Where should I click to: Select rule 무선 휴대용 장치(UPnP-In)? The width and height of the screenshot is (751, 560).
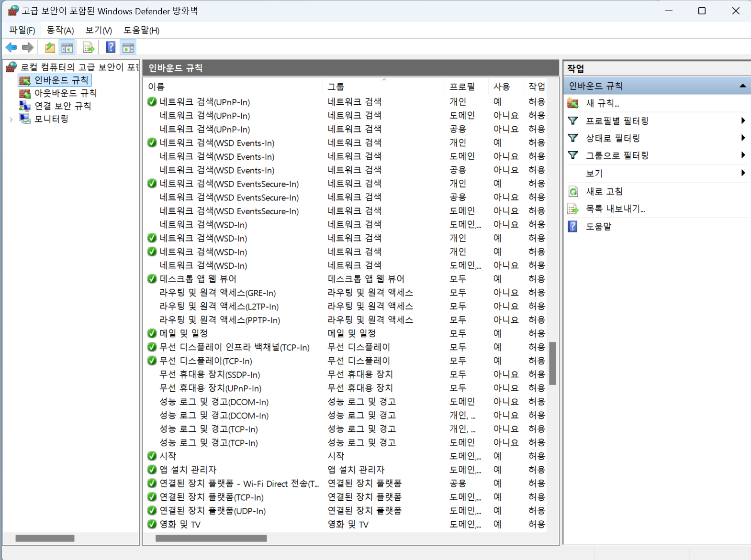coord(211,388)
